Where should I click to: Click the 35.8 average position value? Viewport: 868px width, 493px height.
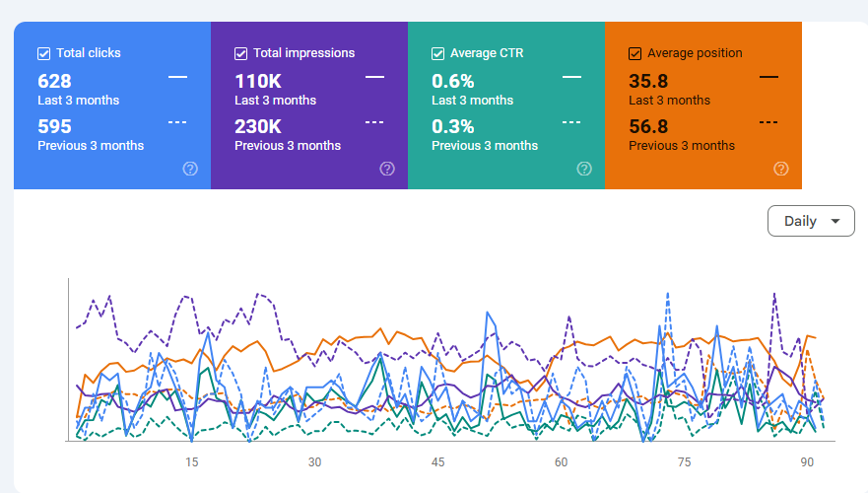pos(648,81)
